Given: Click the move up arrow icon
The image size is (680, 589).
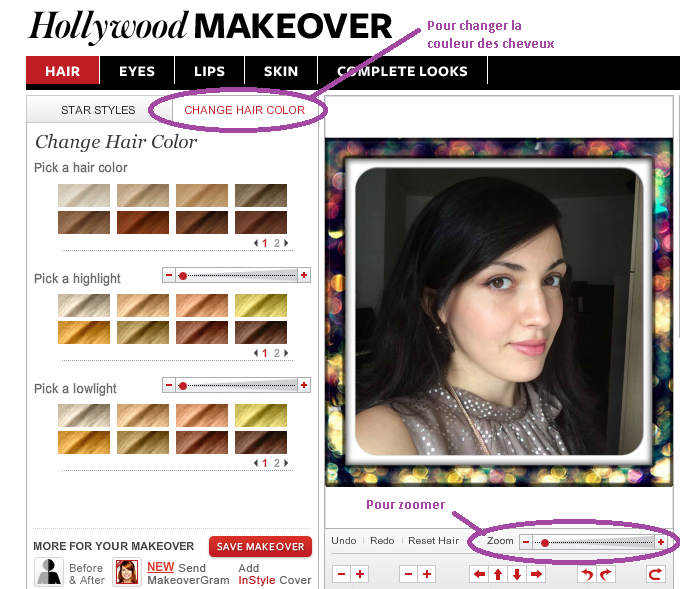Looking at the screenshot, I should (498, 574).
